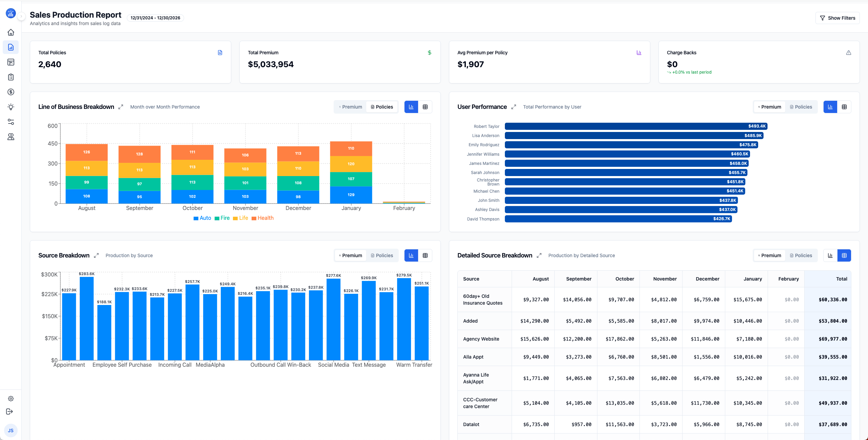Click the Health legend color swatch
The height and width of the screenshot is (440, 868).
pyautogui.click(x=254, y=218)
